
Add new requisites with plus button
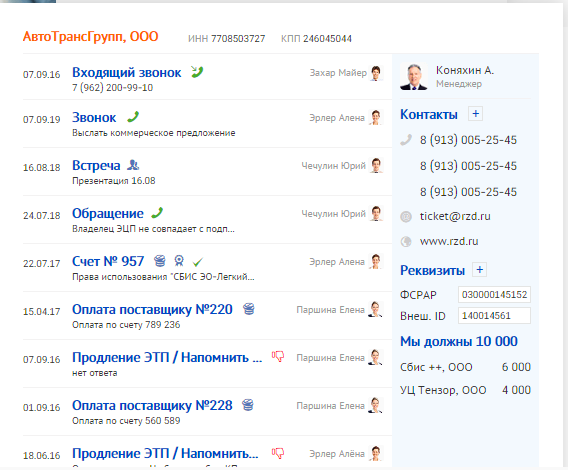[480, 270]
